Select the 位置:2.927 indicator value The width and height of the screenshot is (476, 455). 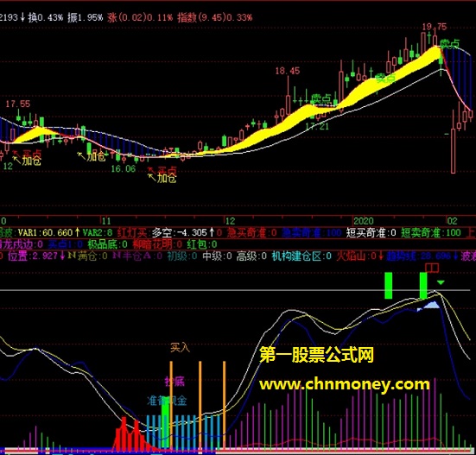tap(35, 256)
